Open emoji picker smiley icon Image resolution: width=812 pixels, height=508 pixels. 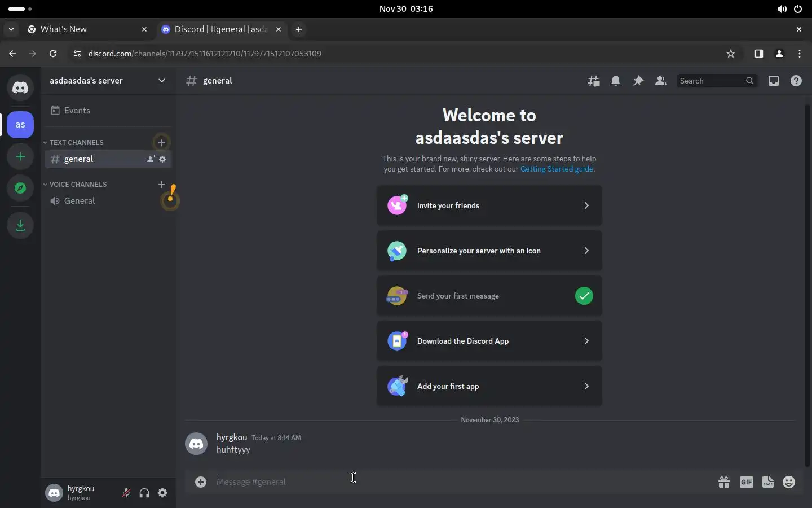pyautogui.click(x=789, y=481)
